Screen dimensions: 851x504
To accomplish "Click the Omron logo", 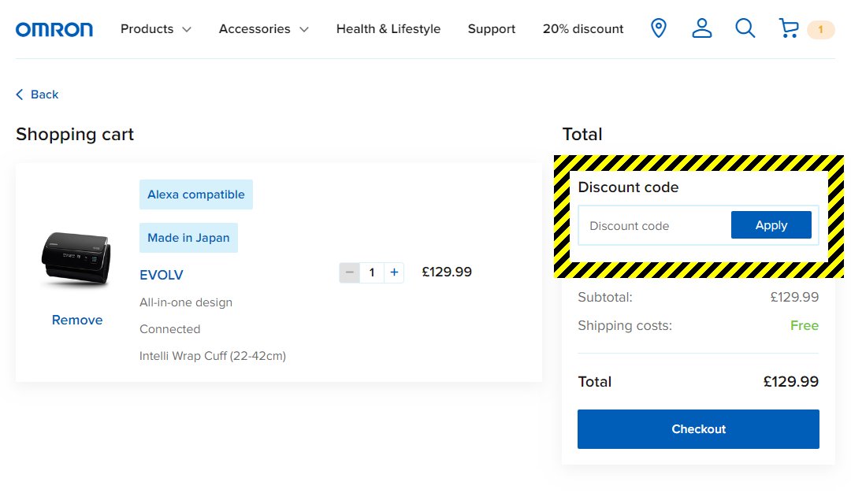I will [54, 29].
